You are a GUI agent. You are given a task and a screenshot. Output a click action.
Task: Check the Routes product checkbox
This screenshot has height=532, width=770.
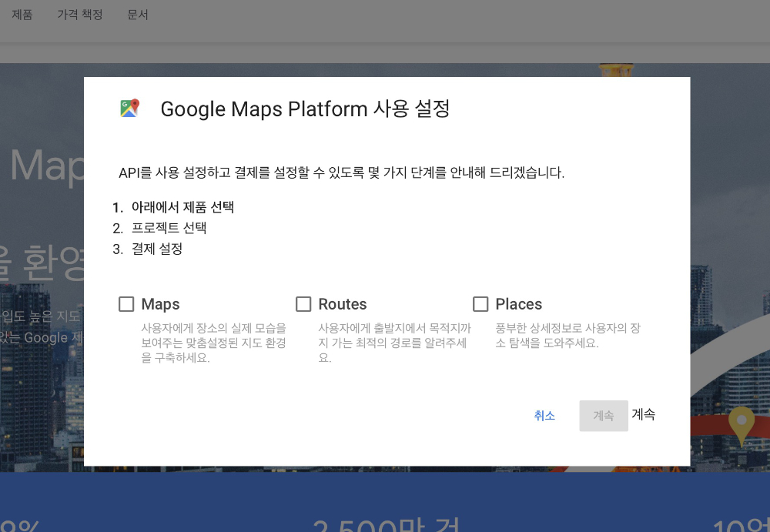(303, 304)
